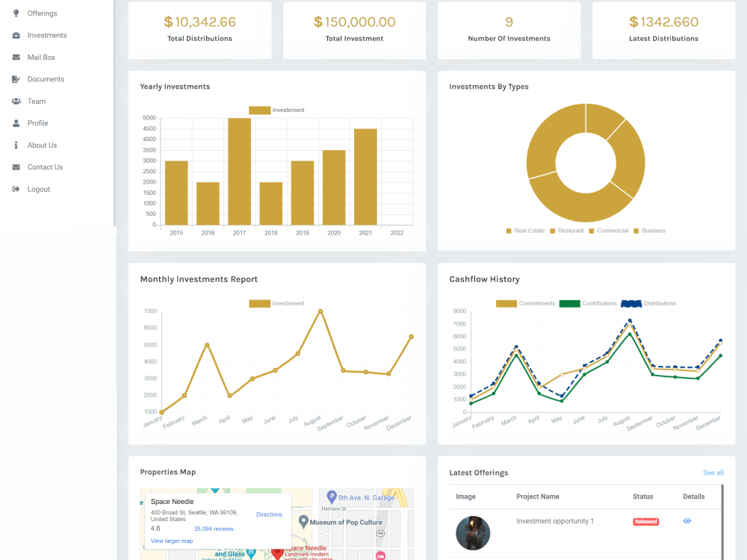The height and width of the screenshot is (560, 747).
Task: Click Museum of Pop Culture map marker
Action: tap(303, 521)
